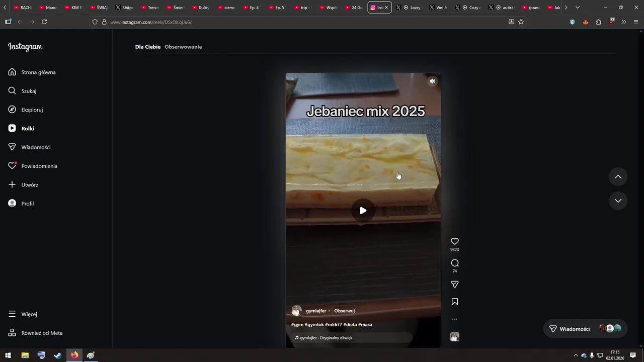The width and height of the screenshot is (644, 362).
Task: Go to next reel with down arrow
Action: (618, 201)
